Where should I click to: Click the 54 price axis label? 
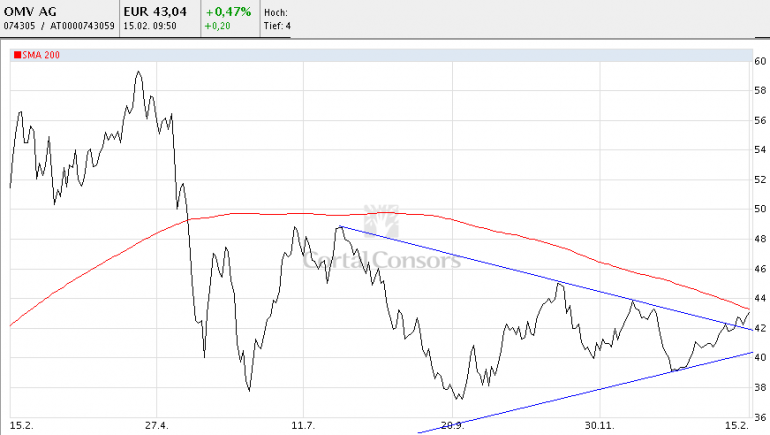click(x=760, y=150)
